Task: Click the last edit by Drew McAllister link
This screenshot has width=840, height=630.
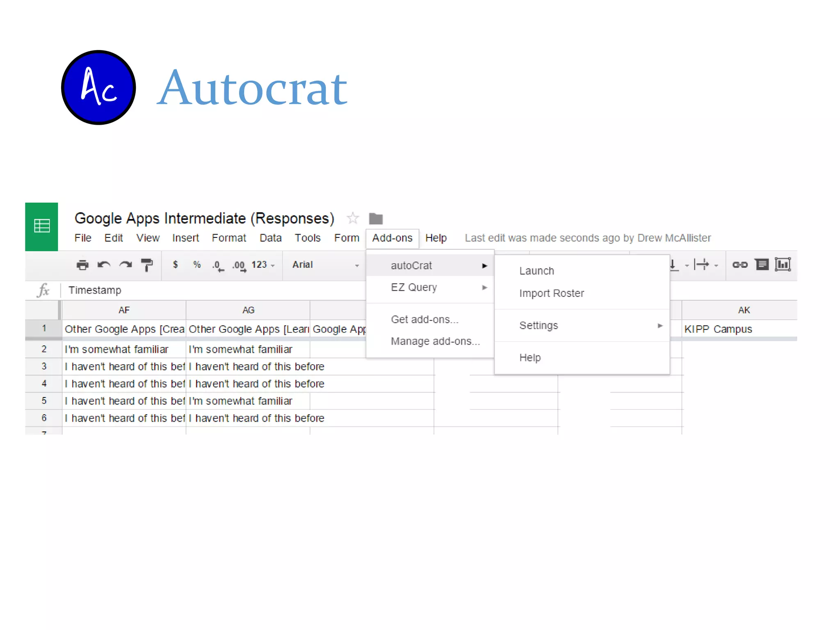Action: pos(588,238)
